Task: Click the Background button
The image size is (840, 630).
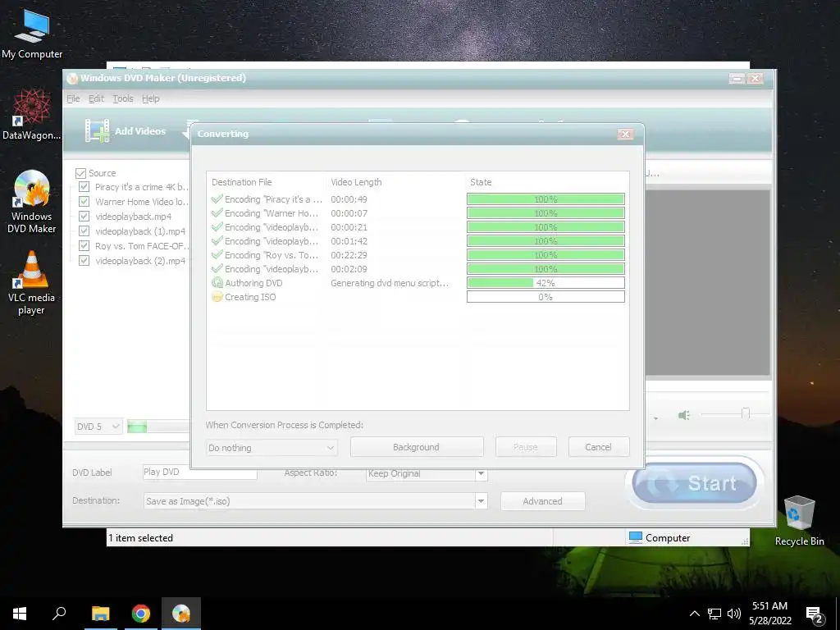Action: [x=417, y=447]
